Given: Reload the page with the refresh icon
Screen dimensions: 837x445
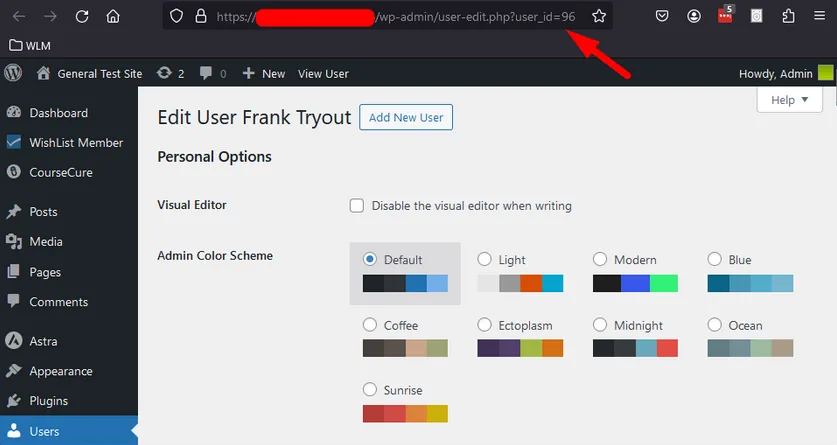Looking at the screenshot, I should click(82, 17).
